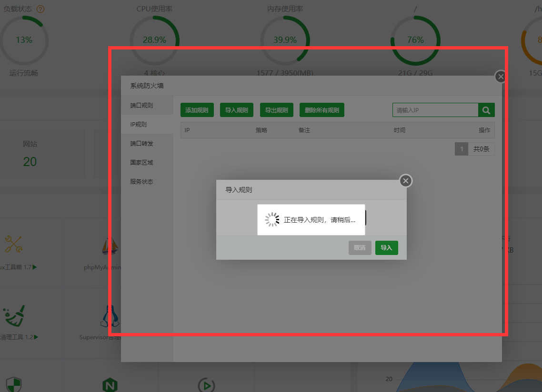Screen dimensions: 542x392
Task: Click the 时间 column header
Action: 399,130
